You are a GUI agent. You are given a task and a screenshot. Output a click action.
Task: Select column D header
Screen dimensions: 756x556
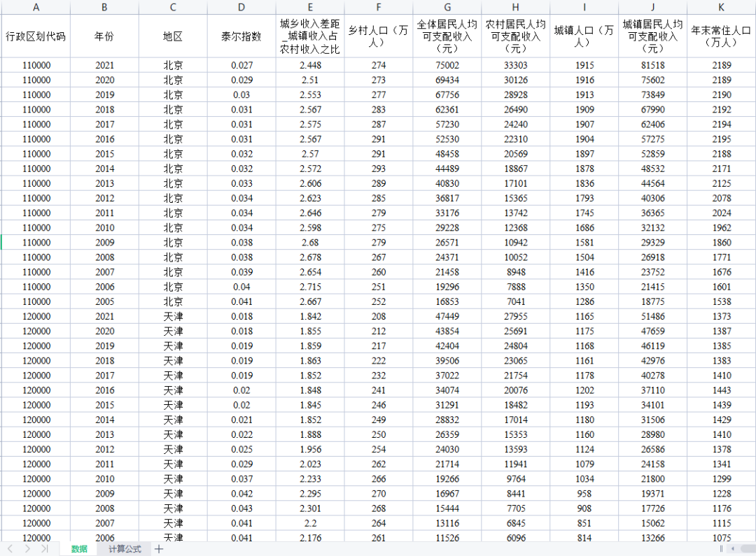pos(241,7)
